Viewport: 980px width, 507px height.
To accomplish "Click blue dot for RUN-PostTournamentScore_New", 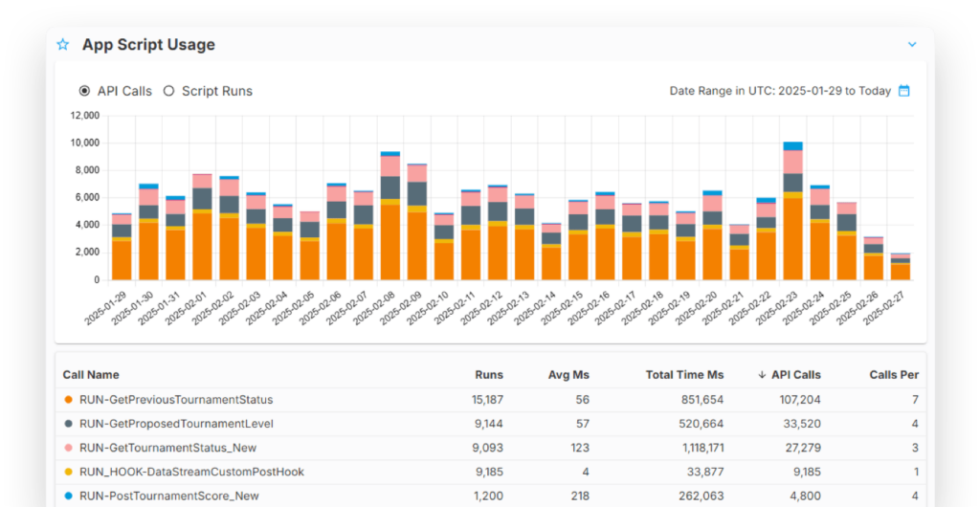I will tap(68, 496).
